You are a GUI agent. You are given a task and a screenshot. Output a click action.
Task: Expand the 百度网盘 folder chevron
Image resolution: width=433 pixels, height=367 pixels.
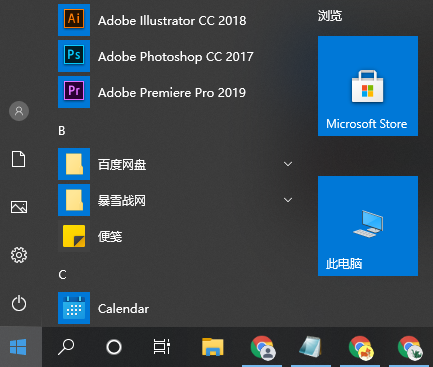(288, 164)
